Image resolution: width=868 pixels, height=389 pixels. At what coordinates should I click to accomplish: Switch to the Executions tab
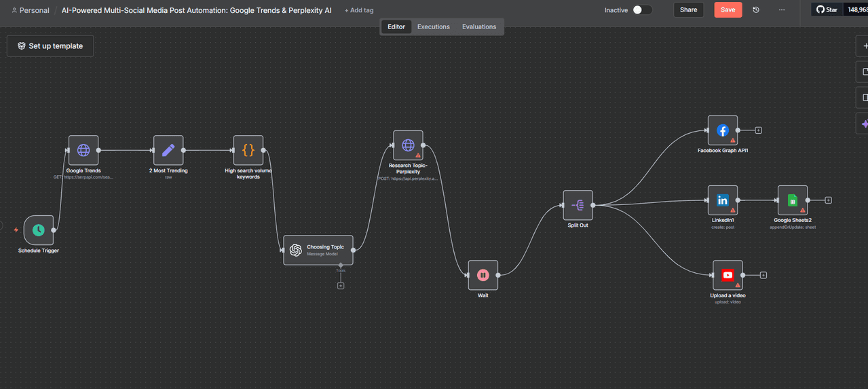tap(433, 26)
